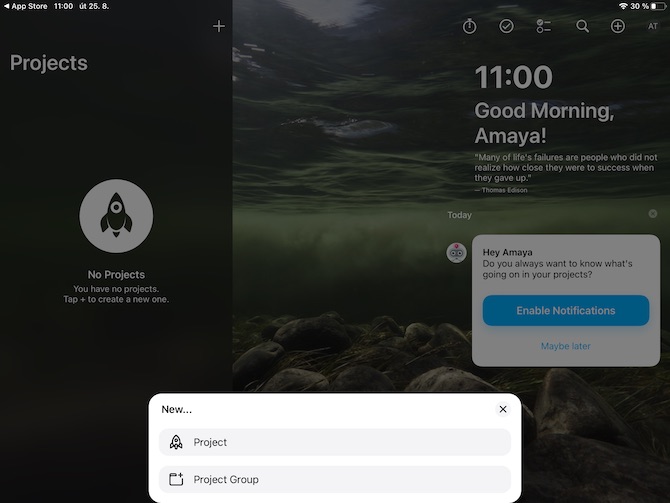Open the timer stopwatch icon
The height and width of the screenshot is (503, 670).
pos(469,26)
